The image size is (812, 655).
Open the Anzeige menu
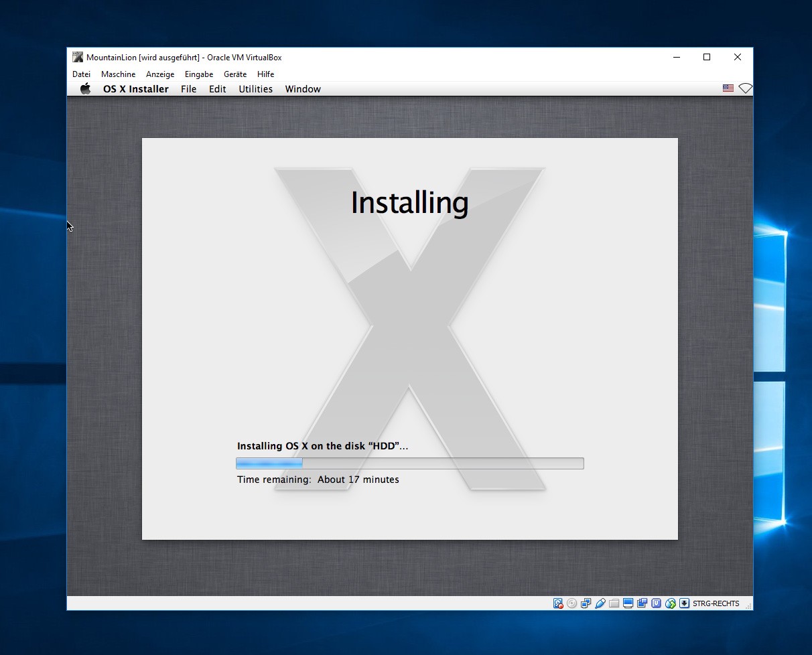[x=160, y=74]
